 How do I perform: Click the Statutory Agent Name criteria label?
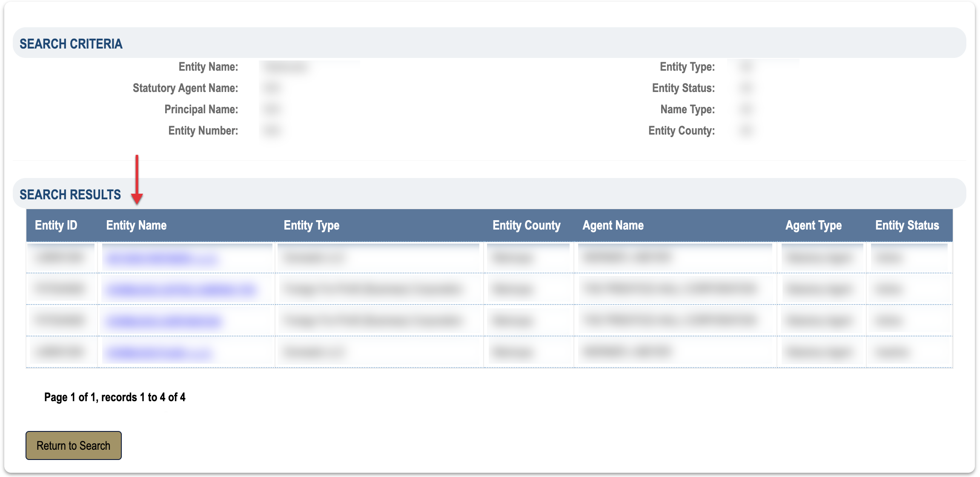point(185,88)
